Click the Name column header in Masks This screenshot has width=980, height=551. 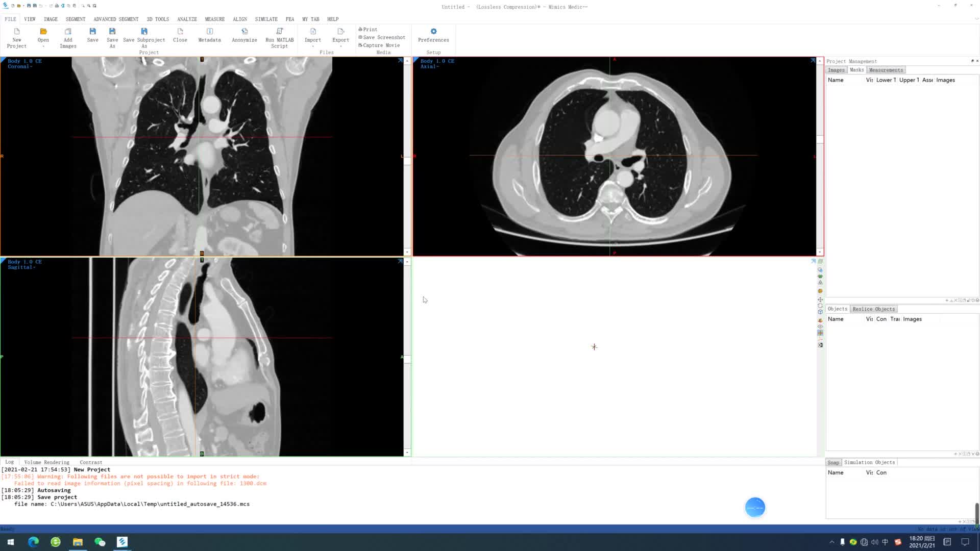click(x=836, y=80)
